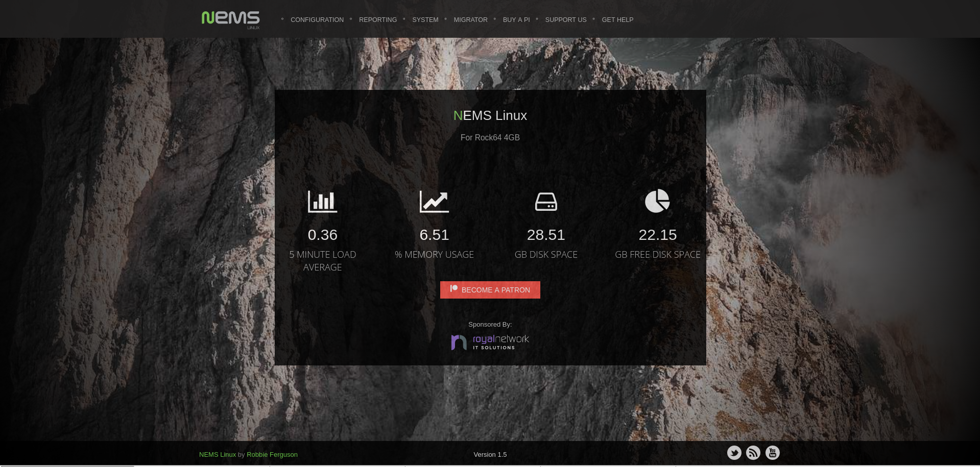Click the bar chart load average icon
Screen dimensions: 980x467
(323, 202)
